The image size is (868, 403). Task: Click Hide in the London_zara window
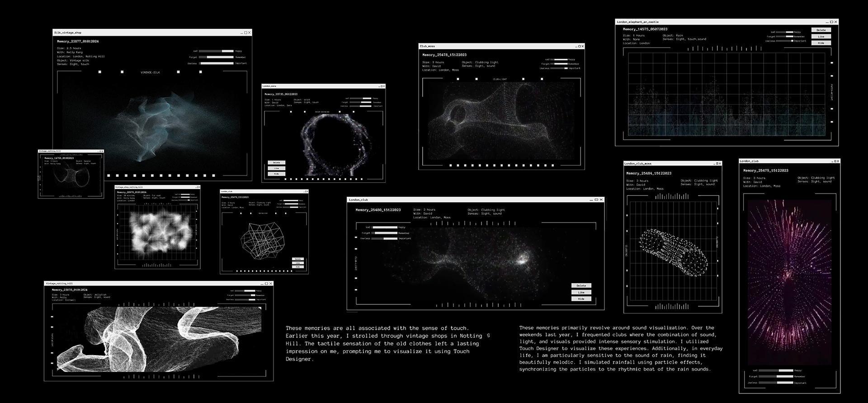pyautogui.click(x=277, y=174)
